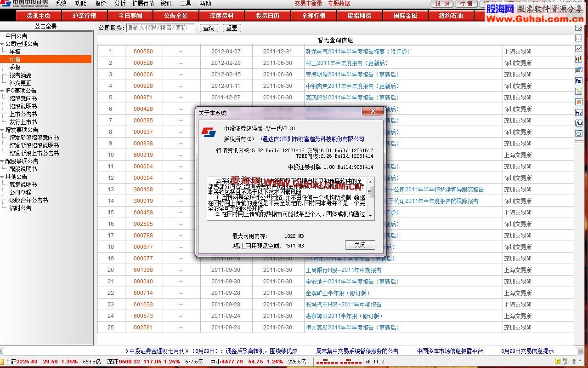Click the stacked-arrows tree icon in status bar
The width and height of the screenshot is (588, 368).
point(573,362)
